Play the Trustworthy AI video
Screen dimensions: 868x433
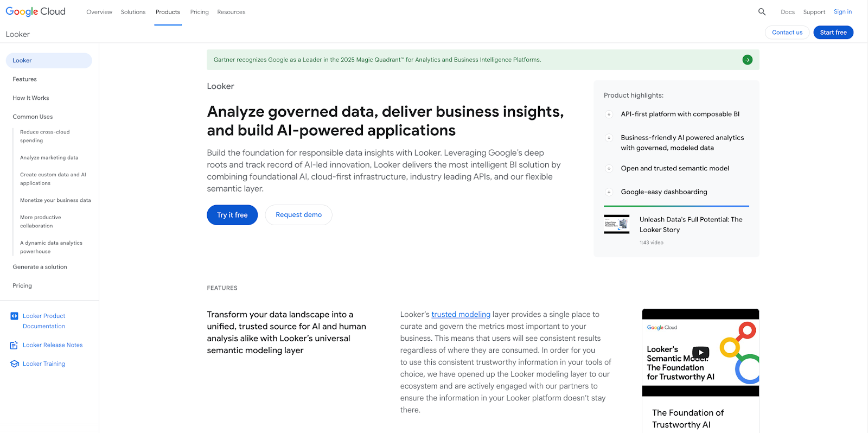[x=700, y=352]
